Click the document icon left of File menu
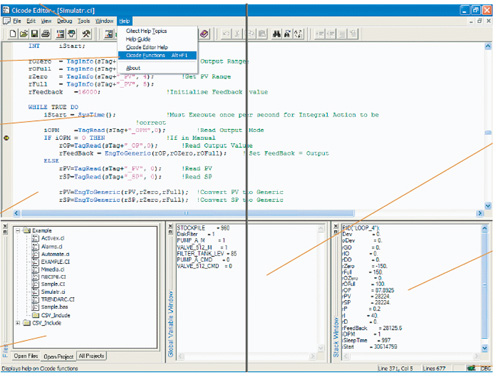500x377 pixels. click(6, 21)
